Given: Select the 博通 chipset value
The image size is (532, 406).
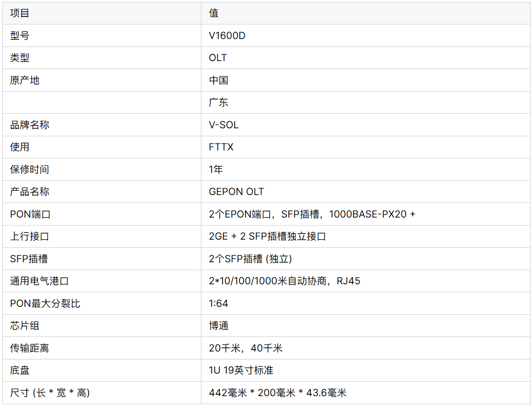Looking at the screenshot, I should coord(218,326).
